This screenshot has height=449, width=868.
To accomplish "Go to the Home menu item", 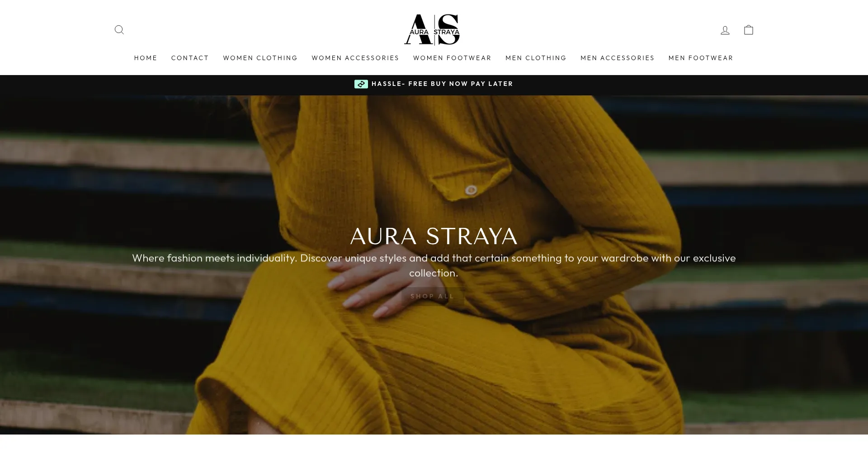I will click(x=146, y=58).
